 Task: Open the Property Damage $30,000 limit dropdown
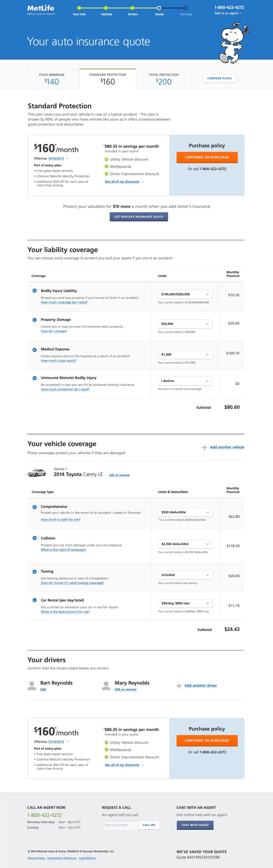[x=185, y=324]
